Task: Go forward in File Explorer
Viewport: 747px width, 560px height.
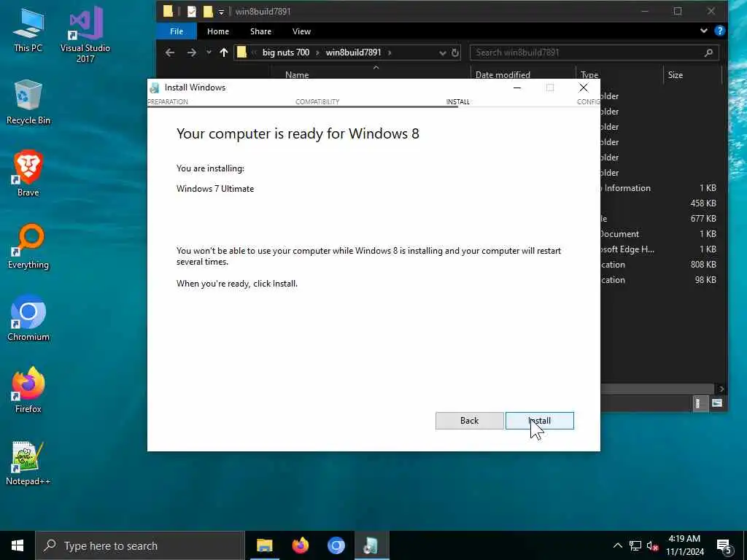Action: pos(192,52)
